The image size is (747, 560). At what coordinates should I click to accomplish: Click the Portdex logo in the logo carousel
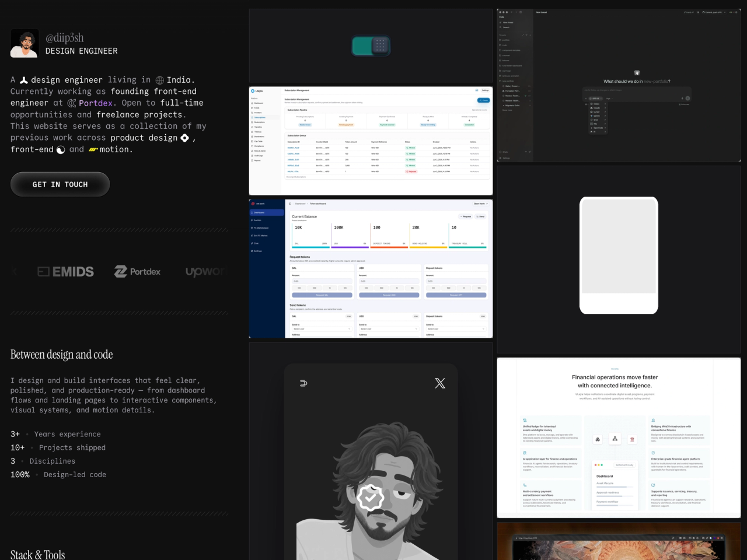tap(137, 272)
